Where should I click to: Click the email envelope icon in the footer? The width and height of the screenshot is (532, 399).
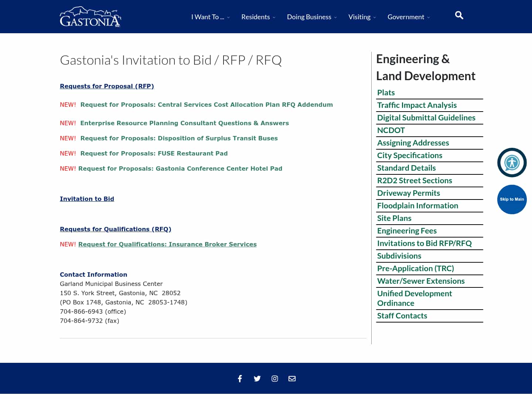coord(292,378)
